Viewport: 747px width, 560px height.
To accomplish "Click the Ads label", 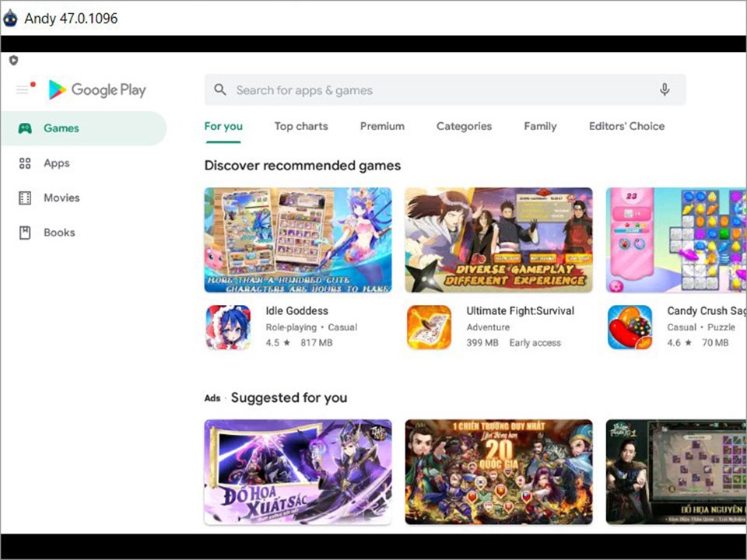I will click(212, 398).
